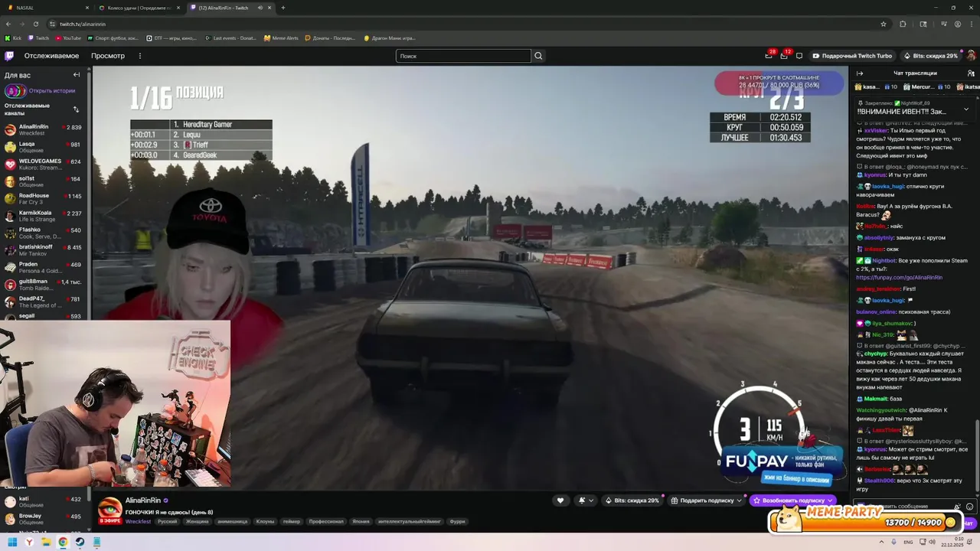Open the AlinaRinRin streamer avatar below video
The width and height of the screenshot is (980, 551).
tap(109, 509)
